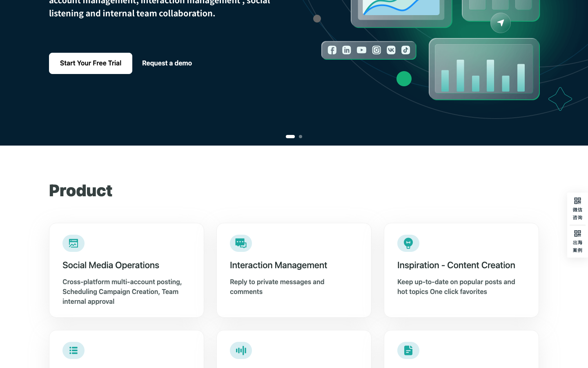Click the VK icon in the social bar
The height and width of the screenshot is (368, 588).
pos(391,50)
